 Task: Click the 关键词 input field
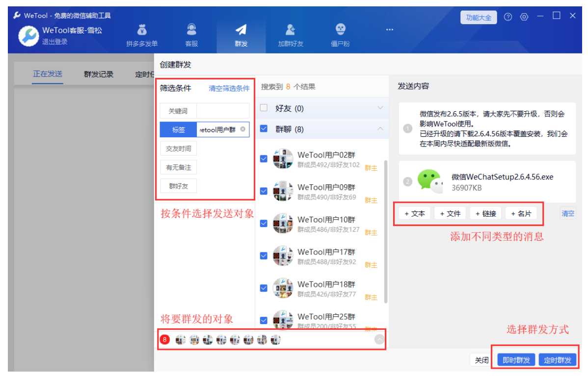(223, 111)
